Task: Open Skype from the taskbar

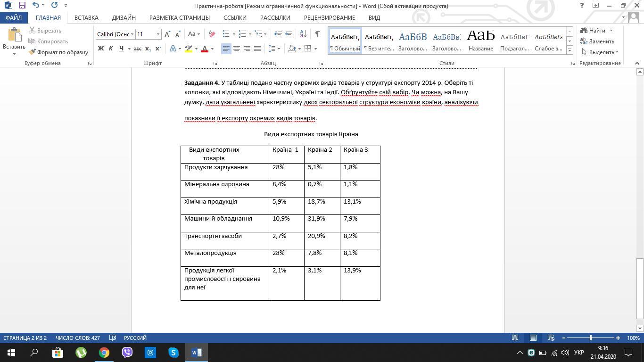Action: click(173, 353)
